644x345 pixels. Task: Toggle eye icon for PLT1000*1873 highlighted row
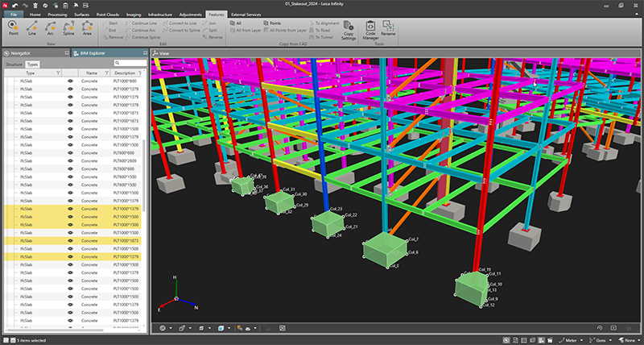pyautogui.click(x=71, y=240)
